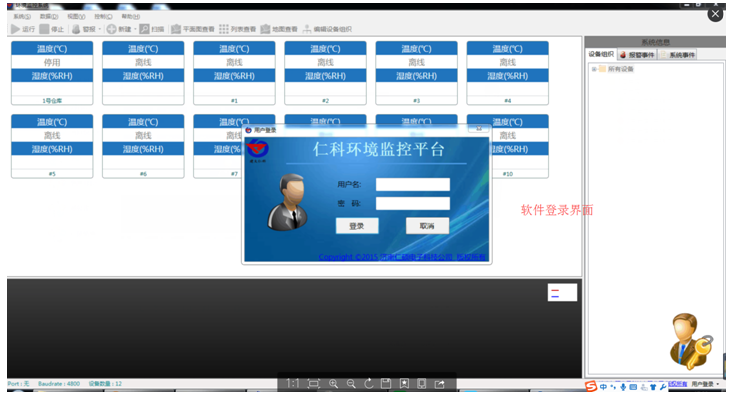The height and width of the screenshot is (401, 738).
Task: Select the #2 device card
Action: click(325, 73)
